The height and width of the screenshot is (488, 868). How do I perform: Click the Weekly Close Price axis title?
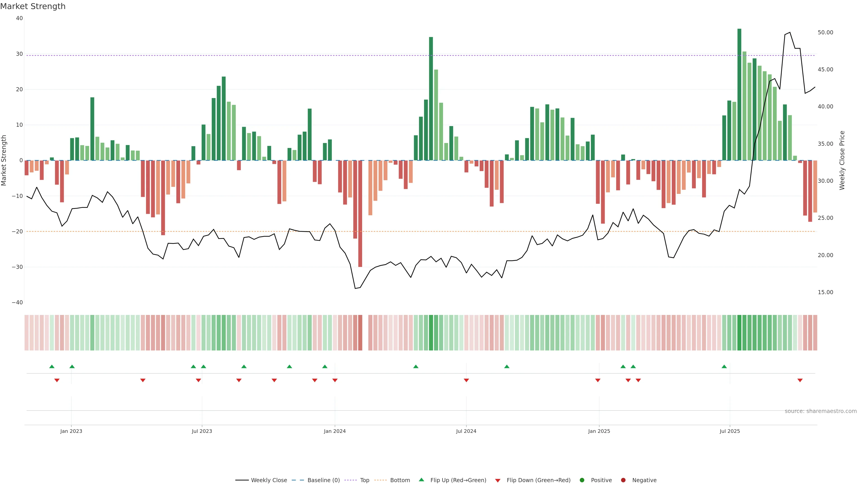[842, 160]
